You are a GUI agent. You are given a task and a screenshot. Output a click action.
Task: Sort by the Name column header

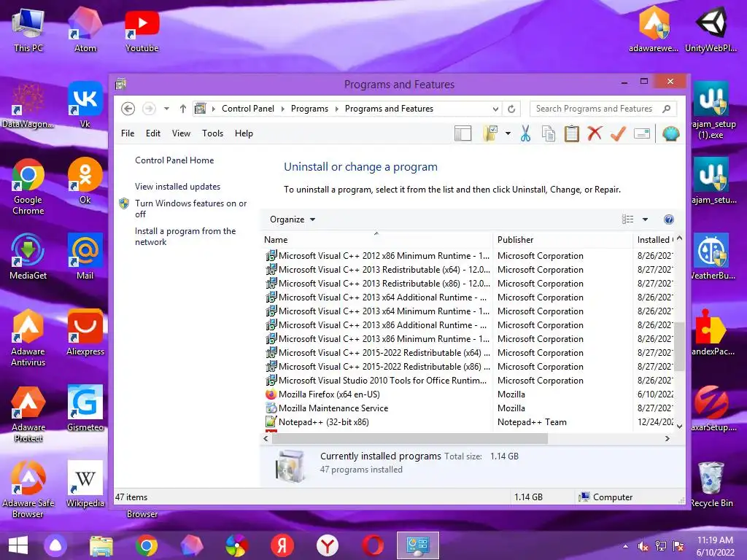click(376, 240)
